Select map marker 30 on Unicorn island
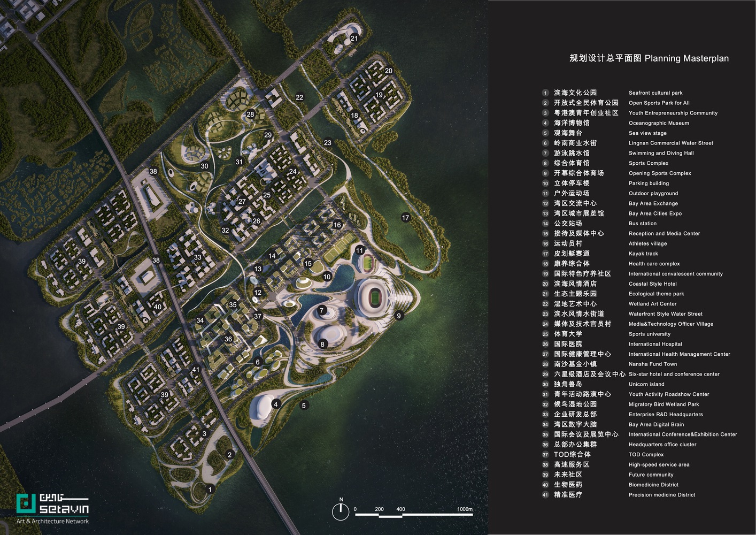This screenshot has height=535, width=756. tap(204, 166)
